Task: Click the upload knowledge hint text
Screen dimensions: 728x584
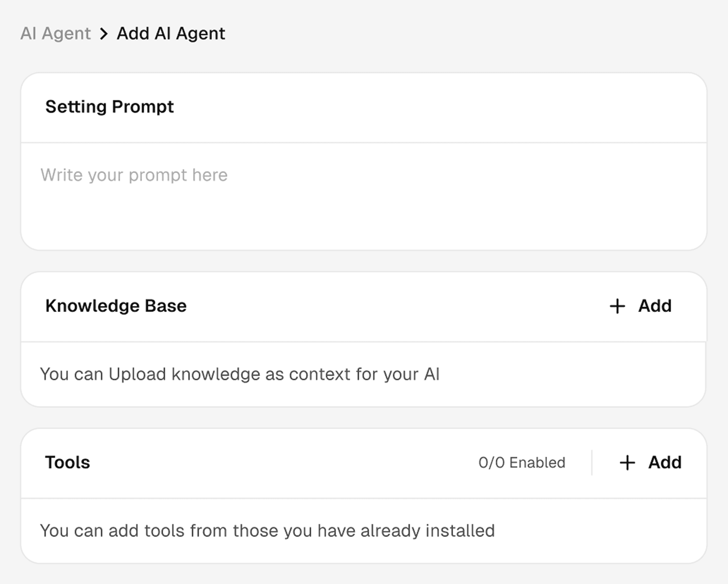Action: point(239,374)
